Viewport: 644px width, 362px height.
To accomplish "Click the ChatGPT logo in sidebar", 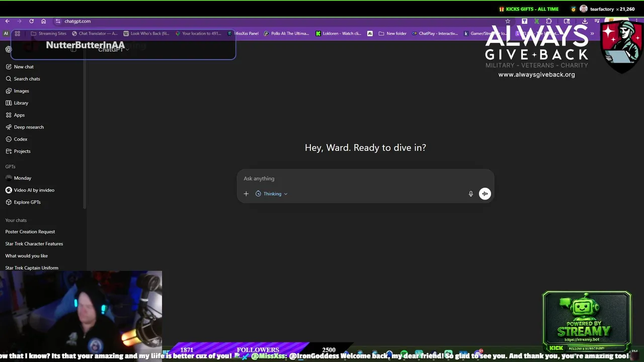I will click(x=9, y=49).
